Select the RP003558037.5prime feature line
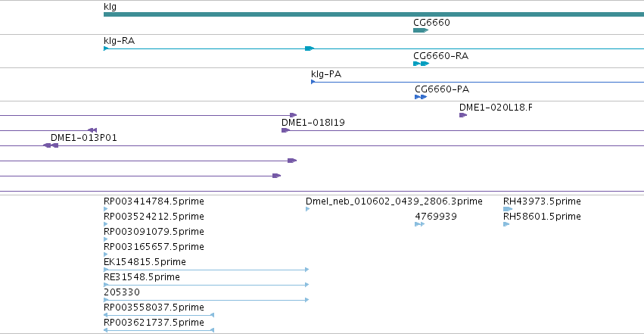 coord(159,315)
